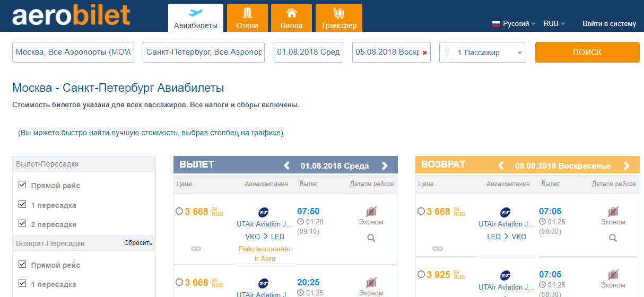The width and height of the screenshot is (644, 297).
Task: Switch to the Трансфер tab
Action: point(338,18)
